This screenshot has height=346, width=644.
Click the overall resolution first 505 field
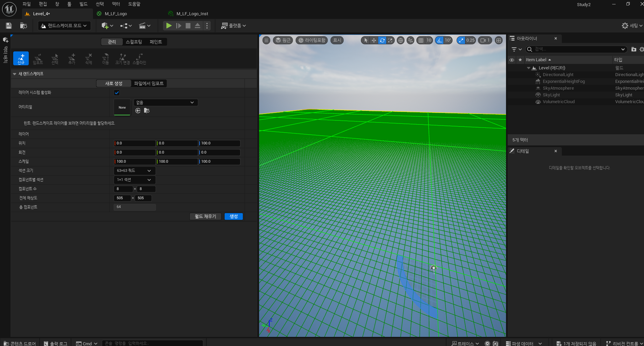pos(122,198)
